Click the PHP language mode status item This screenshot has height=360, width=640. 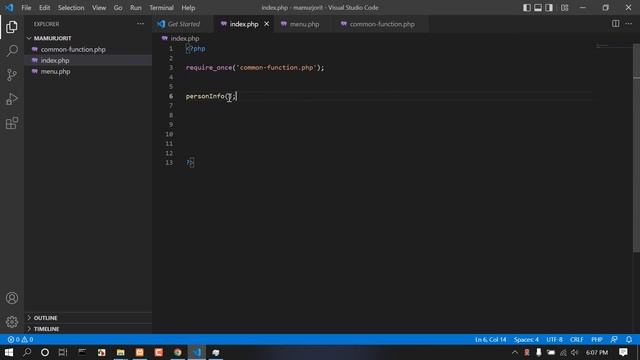click(597, 340)
